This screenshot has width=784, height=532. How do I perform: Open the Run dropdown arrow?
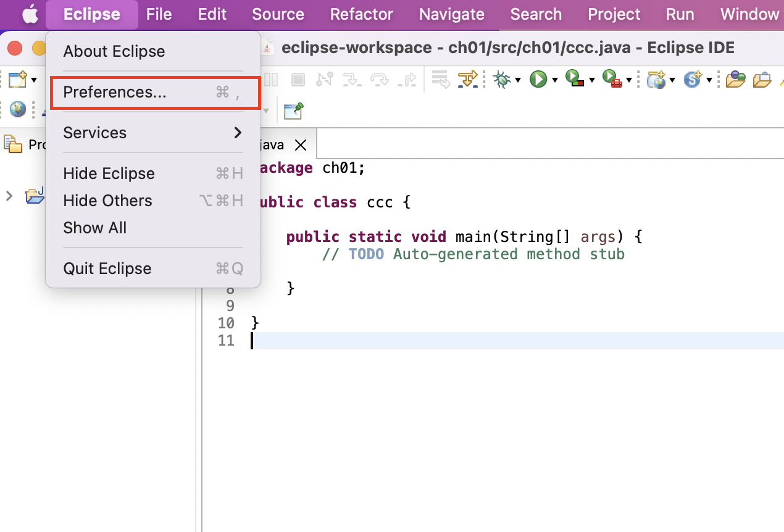click(555, 80)
